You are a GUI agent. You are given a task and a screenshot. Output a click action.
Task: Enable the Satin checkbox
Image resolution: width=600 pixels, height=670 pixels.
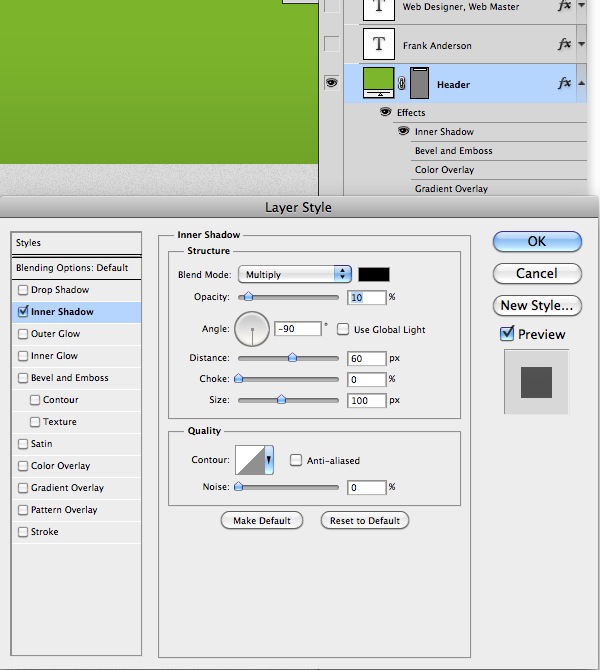tap(23, 444)
